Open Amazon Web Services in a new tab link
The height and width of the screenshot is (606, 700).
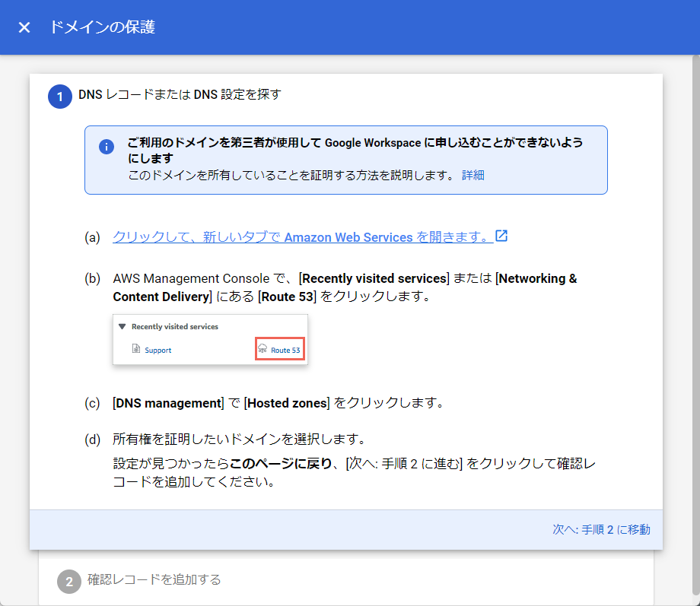[303, 237]
